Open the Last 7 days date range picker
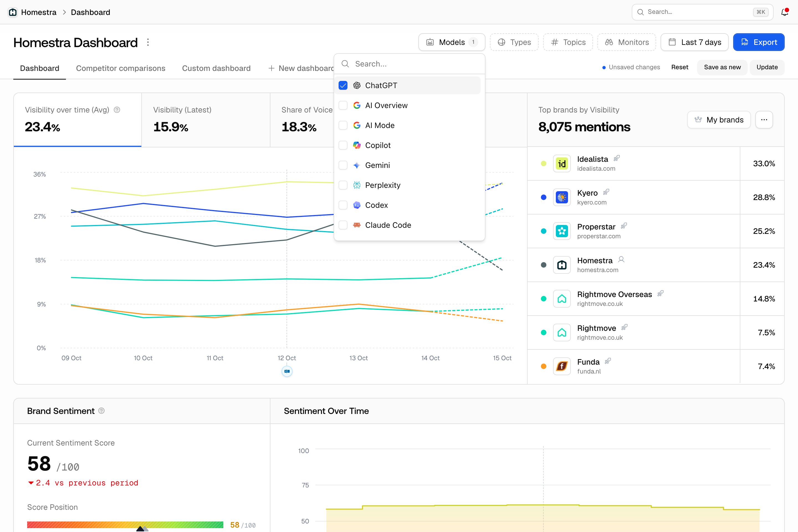The height and width of the screenshot is (532, 798). [695, 42]
